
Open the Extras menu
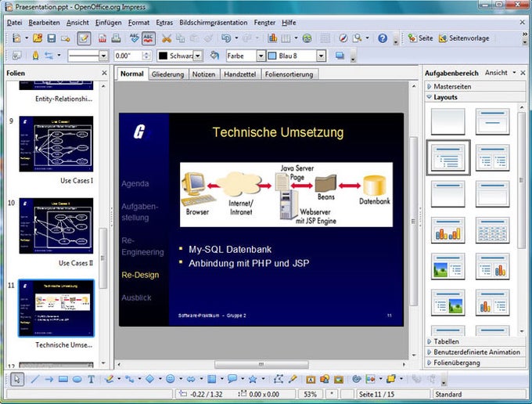(164, 23)
